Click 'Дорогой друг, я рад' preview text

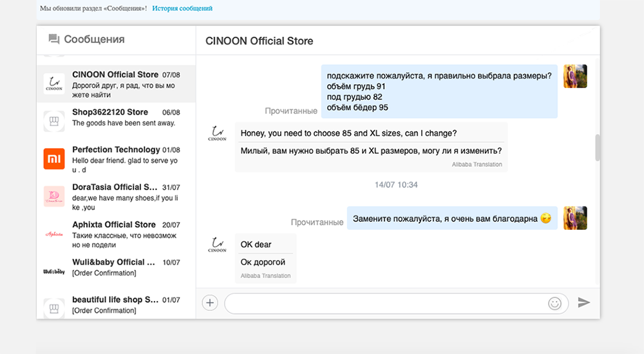tap(124, 90)
